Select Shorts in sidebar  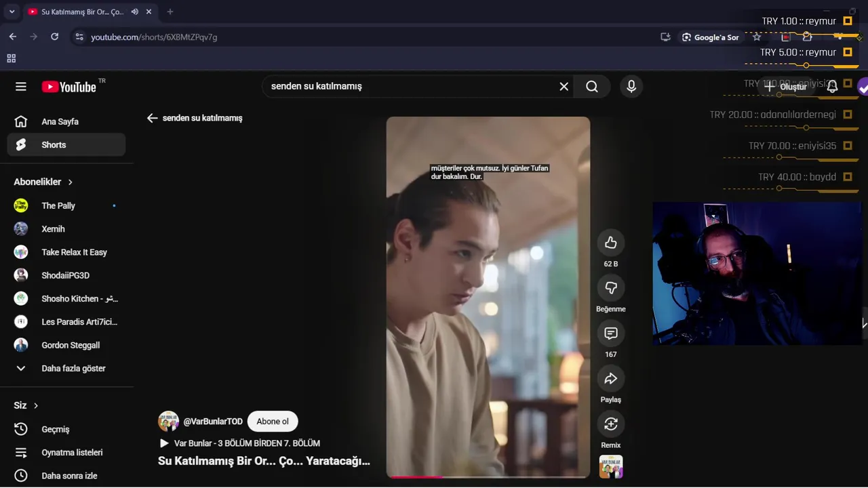(66, 145)
